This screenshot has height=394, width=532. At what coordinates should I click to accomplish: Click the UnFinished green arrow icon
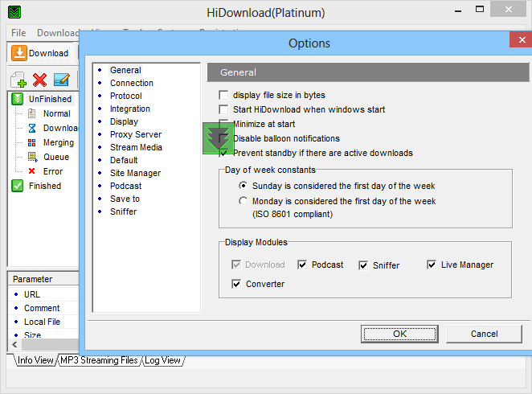(x=18, y=99)
